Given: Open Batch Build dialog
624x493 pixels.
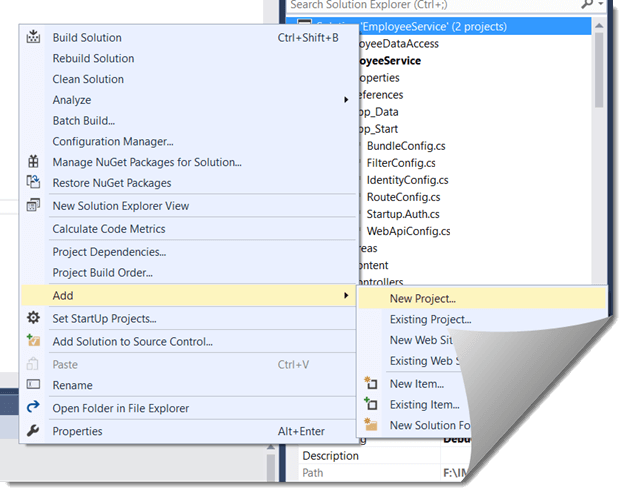Looking at the screenshot, I should [x=189, y=120].
